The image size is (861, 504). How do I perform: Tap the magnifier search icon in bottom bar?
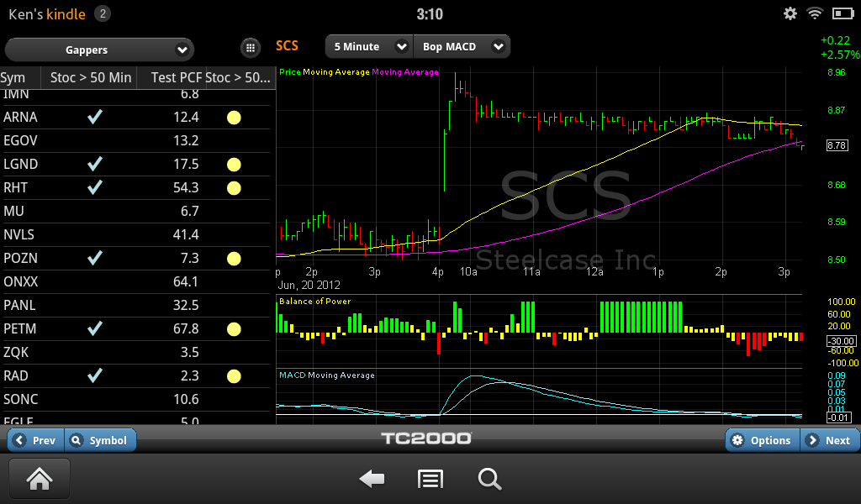489,479
